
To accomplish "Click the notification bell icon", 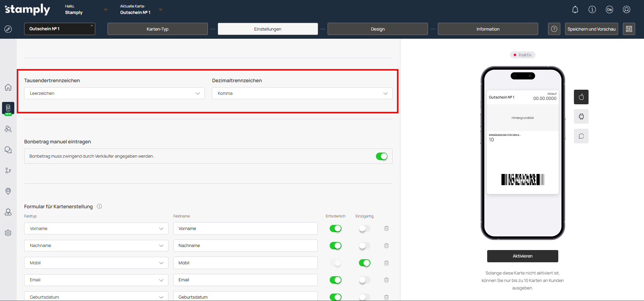I will 575,10.
